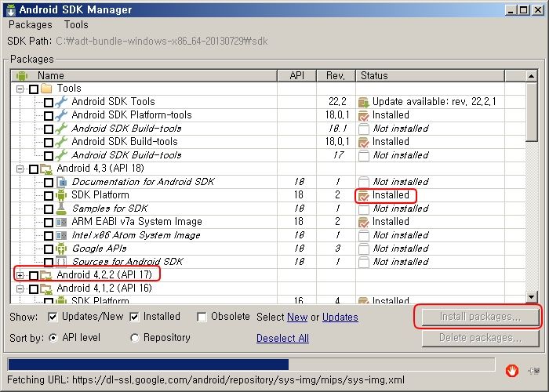Toggle the Installed show checkbox

coord(134,317)
